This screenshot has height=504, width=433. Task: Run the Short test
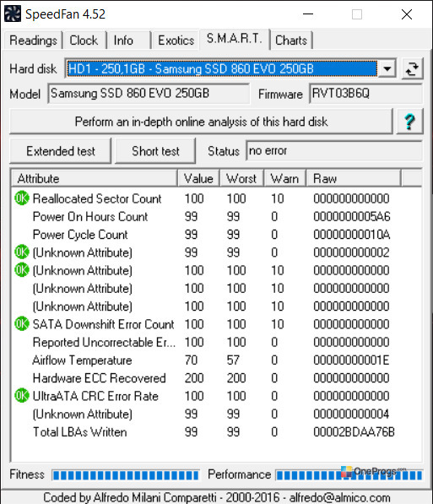[x=155, y=151]
